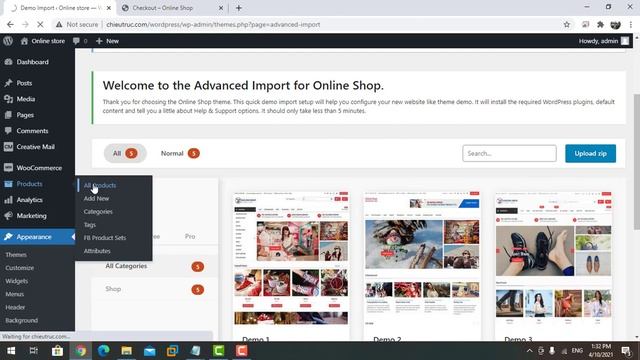Open product Attributes in flyout
Screen dimensions: 640x360
tap(97, 251)
